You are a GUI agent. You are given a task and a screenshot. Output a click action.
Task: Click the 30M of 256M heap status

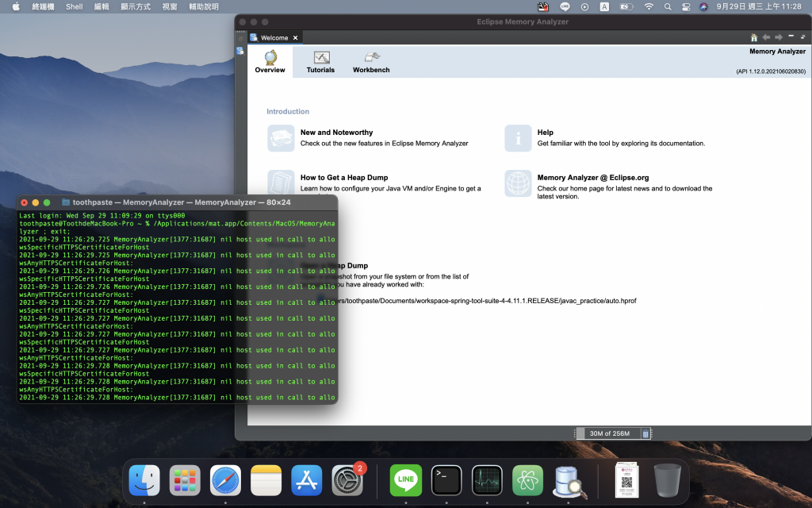point(609,433)
